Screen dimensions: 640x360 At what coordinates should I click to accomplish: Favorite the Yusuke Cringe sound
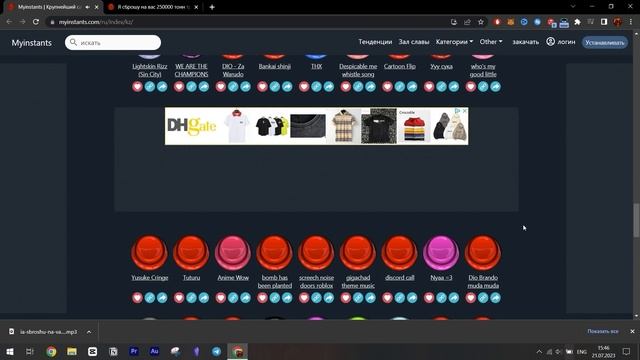click(138, 298)
